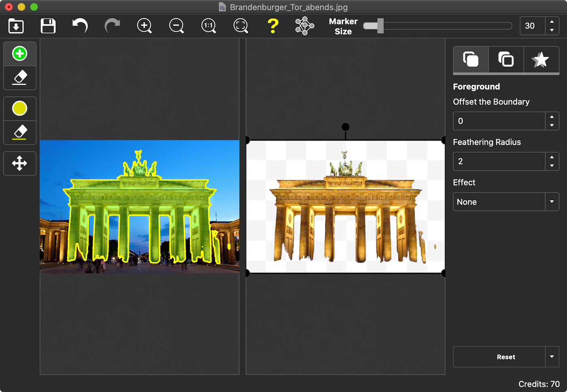567x392 pixels.
Task: Set zoom to actual size 1:1
Action: [x=209, y=26]
